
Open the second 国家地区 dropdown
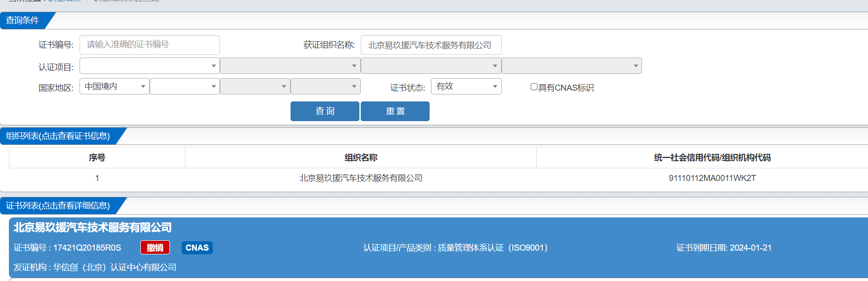coord(185,86)
